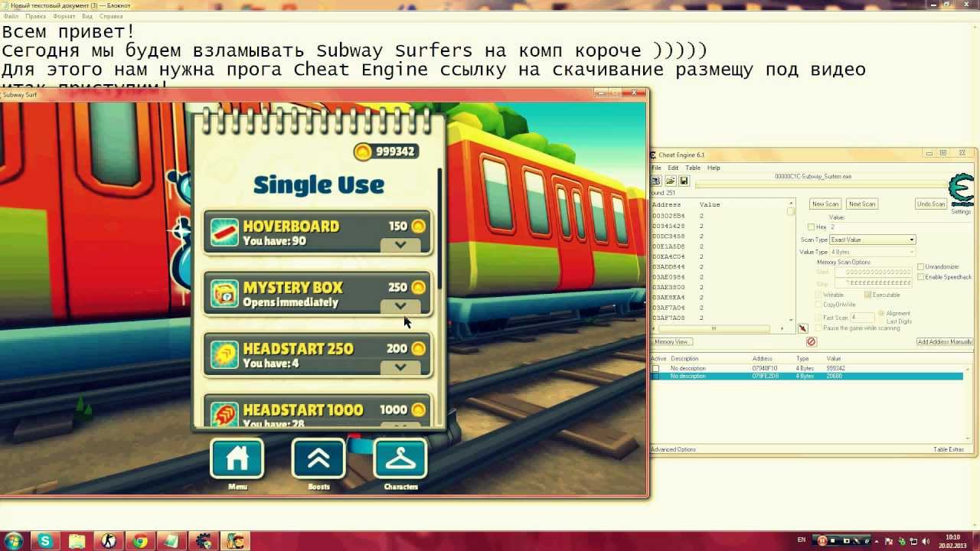Click the Hoverboard item icon
980x551 pixels.
click(x=224, y=233)
